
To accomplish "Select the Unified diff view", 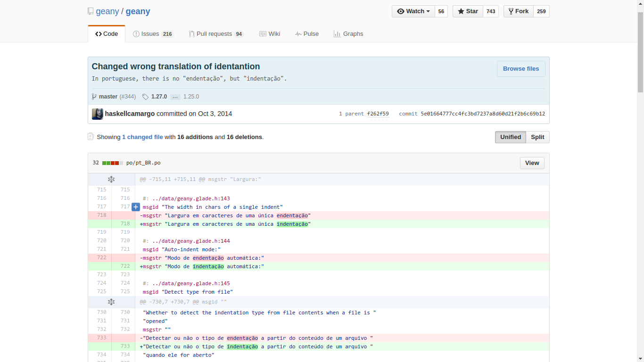I will (x=511, y=137).
